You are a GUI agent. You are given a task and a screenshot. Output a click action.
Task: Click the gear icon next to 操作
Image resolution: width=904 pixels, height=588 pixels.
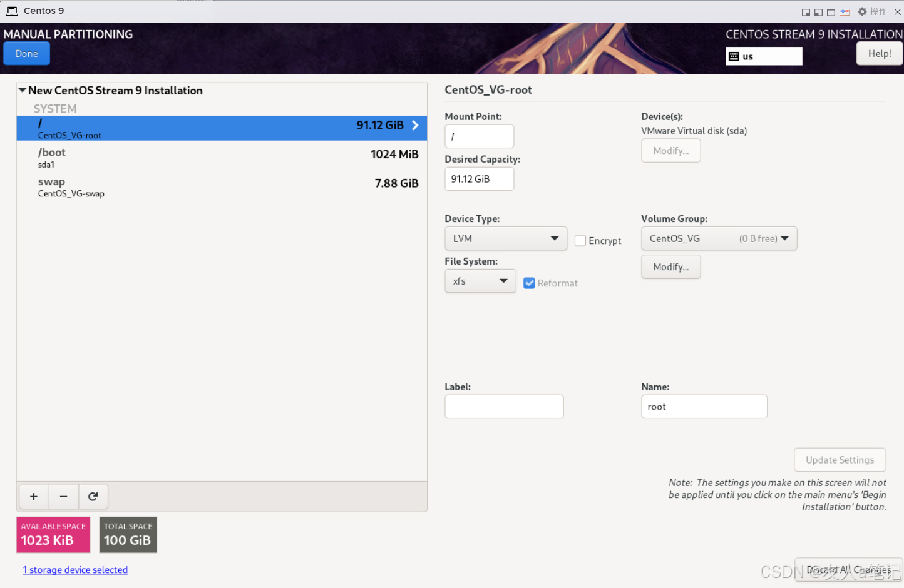pos(862,11)
